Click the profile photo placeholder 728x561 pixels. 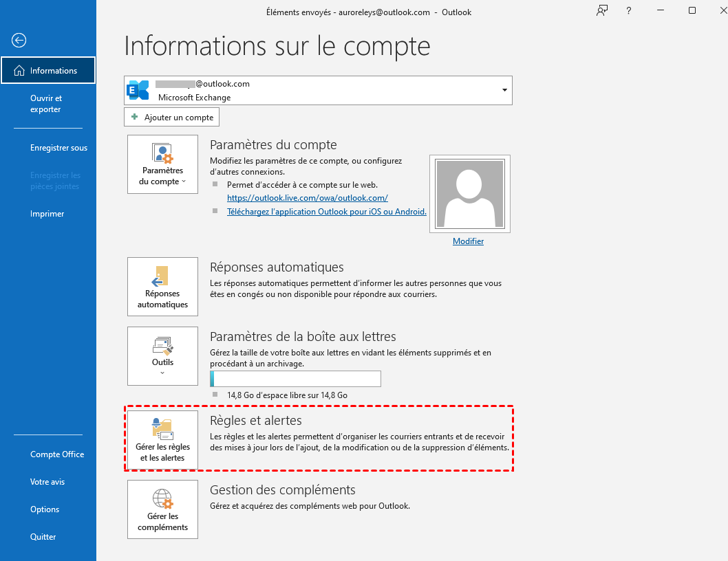point(470,194)
